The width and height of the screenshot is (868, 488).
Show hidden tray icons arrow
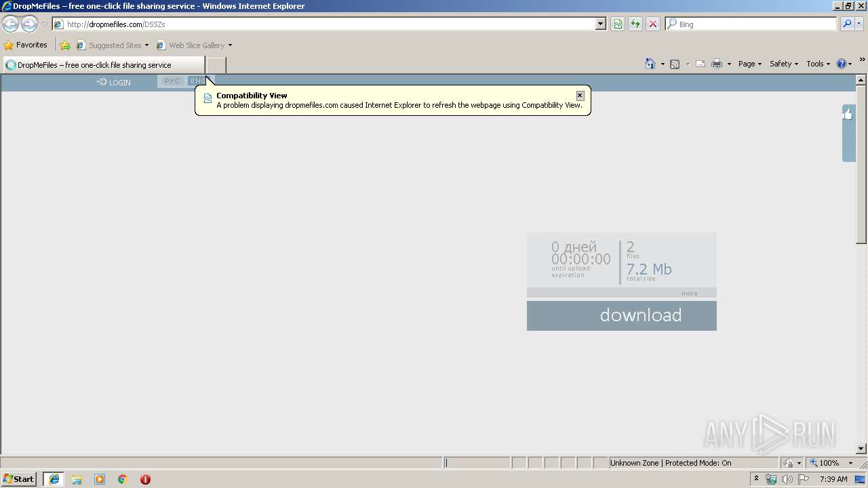pyautogui.click(x=757, y=479)
